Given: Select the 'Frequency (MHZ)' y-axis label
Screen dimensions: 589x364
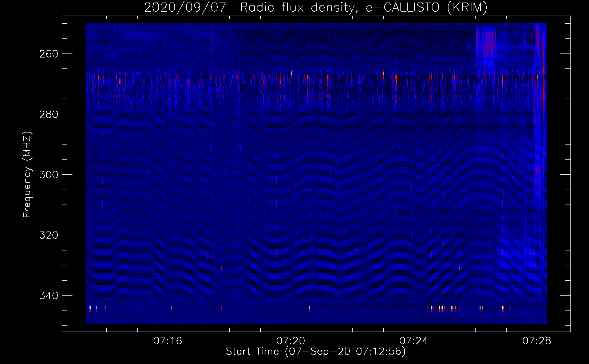Looking at the screenshot, I should pos(27,174).
